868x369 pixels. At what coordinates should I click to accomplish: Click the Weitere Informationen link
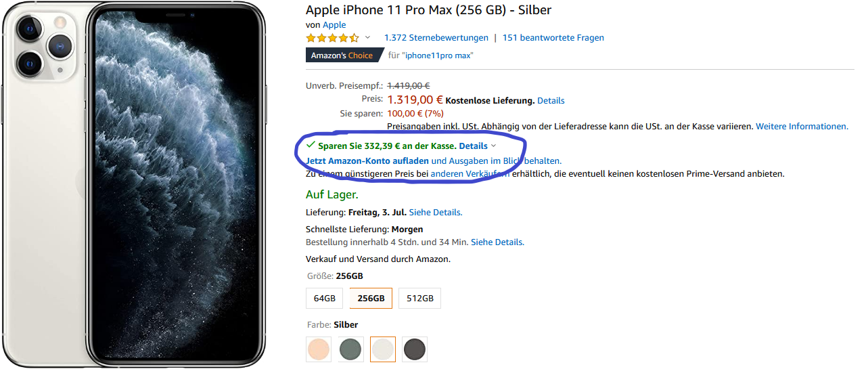(x=802, y=127)
